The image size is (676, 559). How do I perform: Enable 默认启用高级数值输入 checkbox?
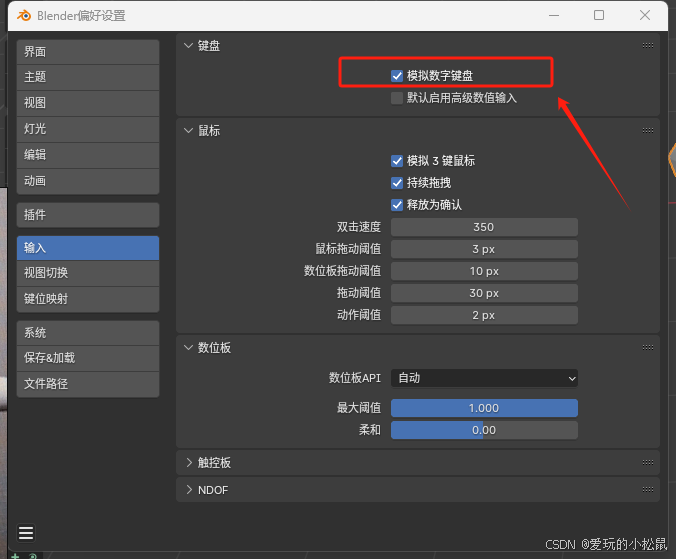[397, 98]
